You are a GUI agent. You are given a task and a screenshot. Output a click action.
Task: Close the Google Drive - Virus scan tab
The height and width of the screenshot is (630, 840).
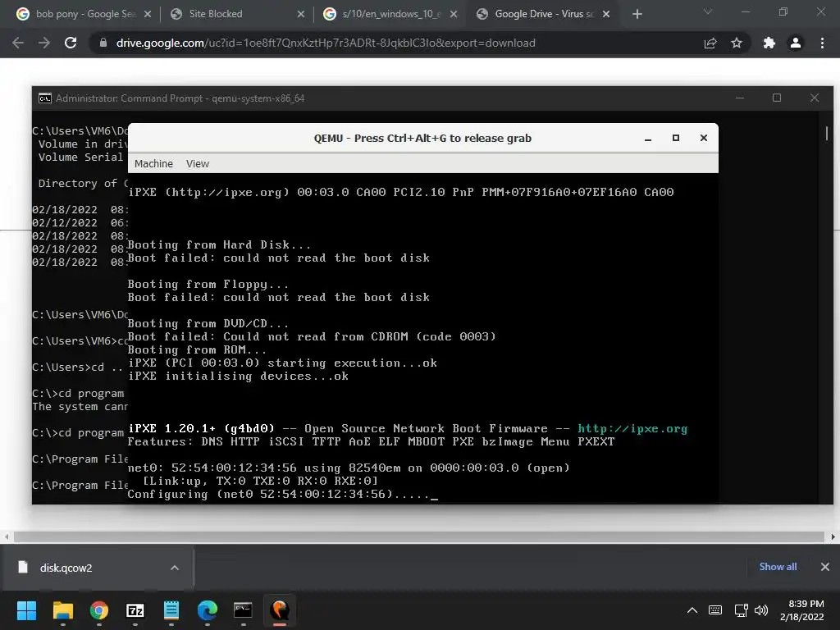[606, 14]
